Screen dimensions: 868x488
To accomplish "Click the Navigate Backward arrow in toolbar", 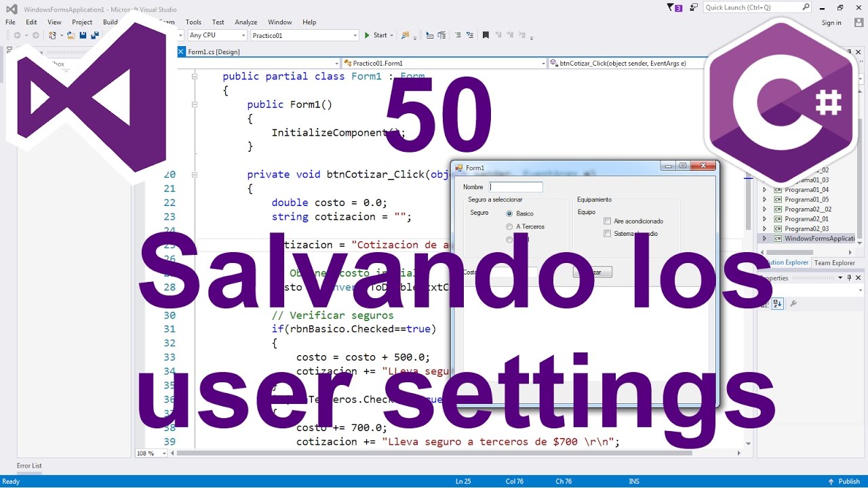I will click(x=16, y=35).
